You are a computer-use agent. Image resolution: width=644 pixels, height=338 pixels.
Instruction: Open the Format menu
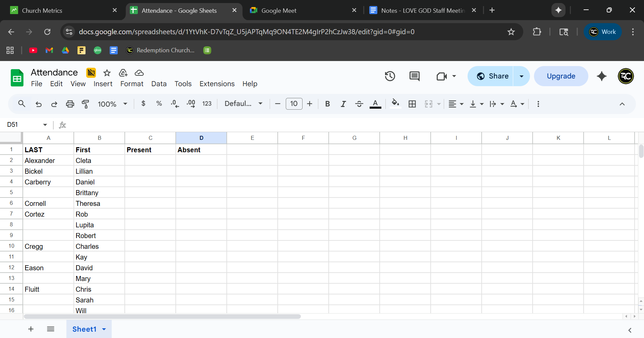click(131, 84)
